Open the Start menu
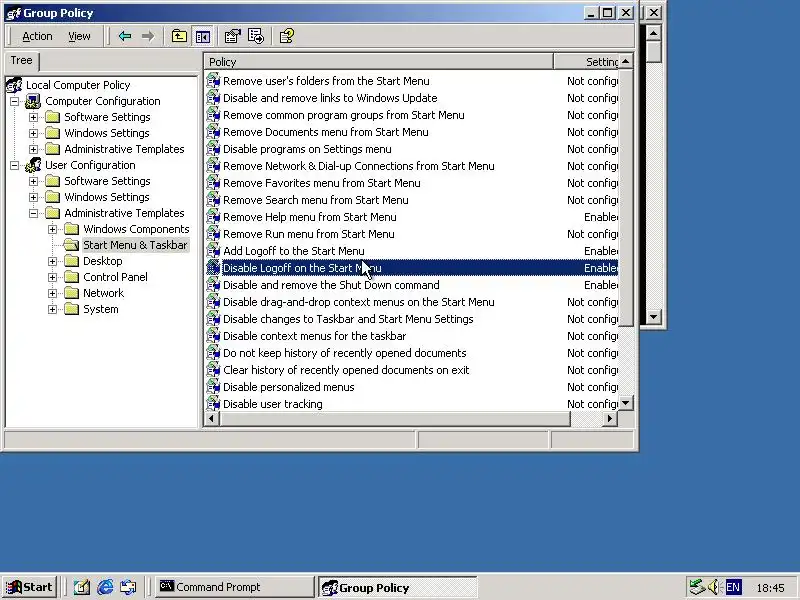This screenshot has height=600, width=800. (x=29, y=587)
